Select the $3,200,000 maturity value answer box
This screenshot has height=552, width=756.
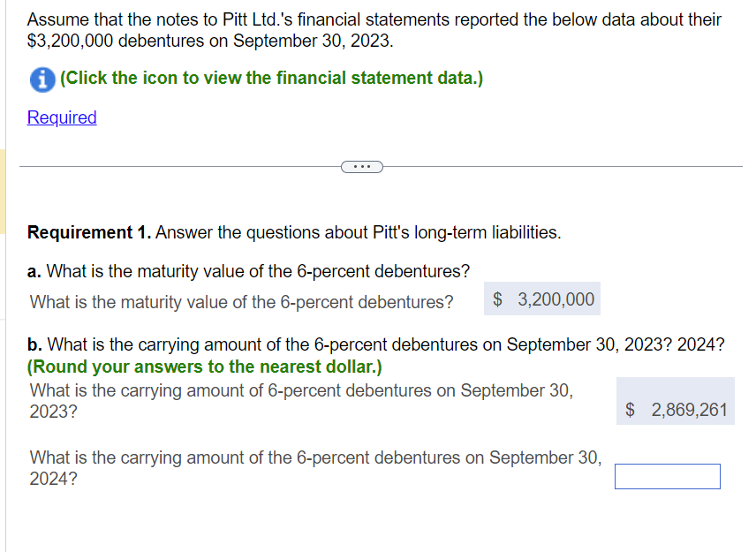point(541,299)
